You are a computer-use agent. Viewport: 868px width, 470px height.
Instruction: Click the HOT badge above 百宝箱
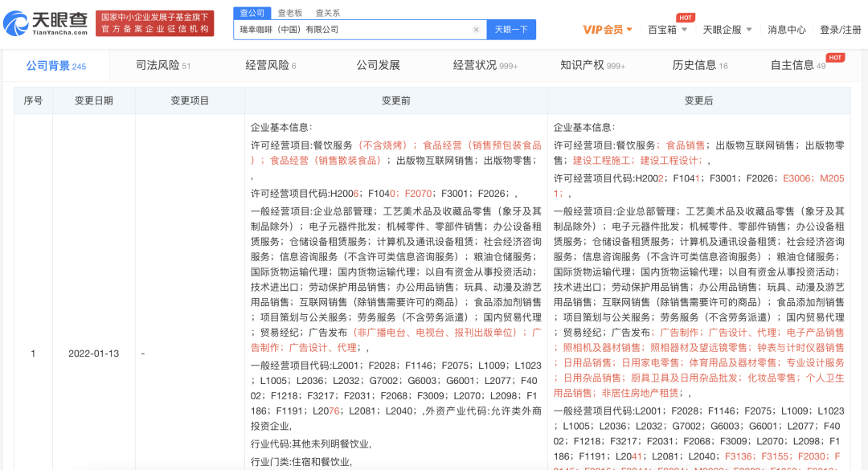click(x=686, y=18)
